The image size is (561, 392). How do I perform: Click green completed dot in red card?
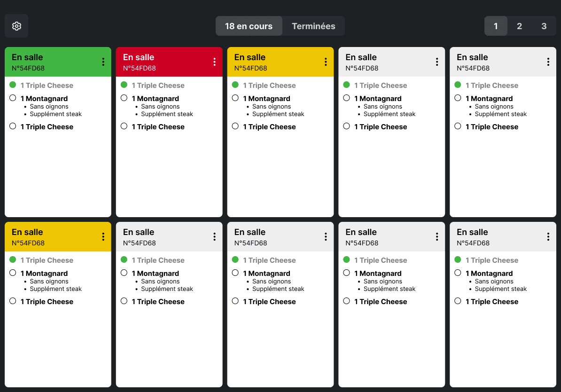click(124, 85)
